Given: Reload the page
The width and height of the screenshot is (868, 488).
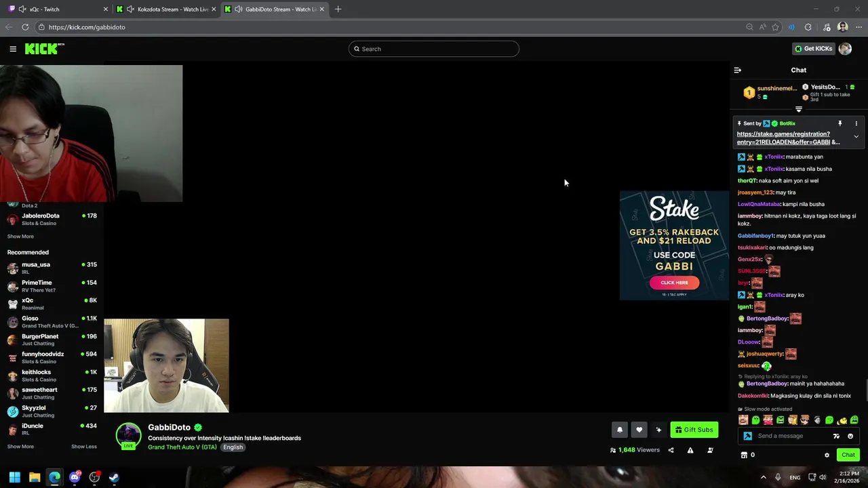Looking at the screenshot, I should pyautogui.click(x=25, y=27).
